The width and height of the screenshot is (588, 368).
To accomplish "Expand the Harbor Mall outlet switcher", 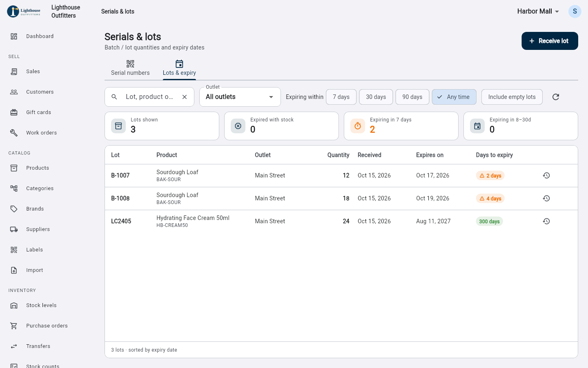I will [x=538, y=11].
